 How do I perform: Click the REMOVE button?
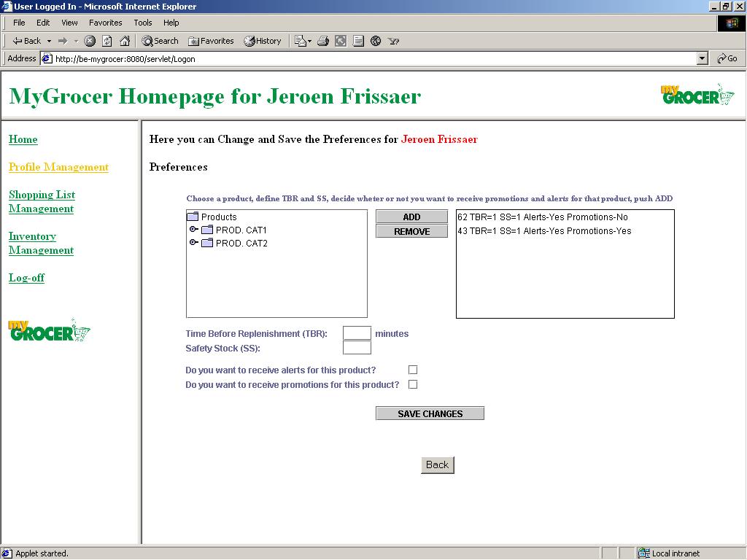[x=411, y=231]
